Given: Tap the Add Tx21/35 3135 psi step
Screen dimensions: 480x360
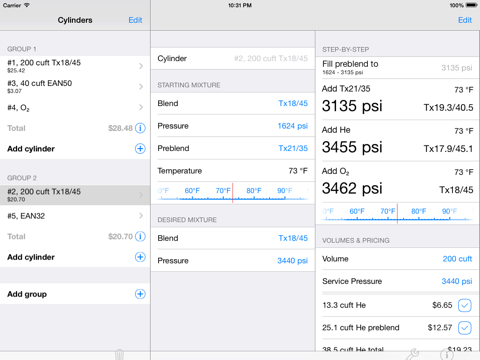Looking at the screenshot, I should [397, 99].
